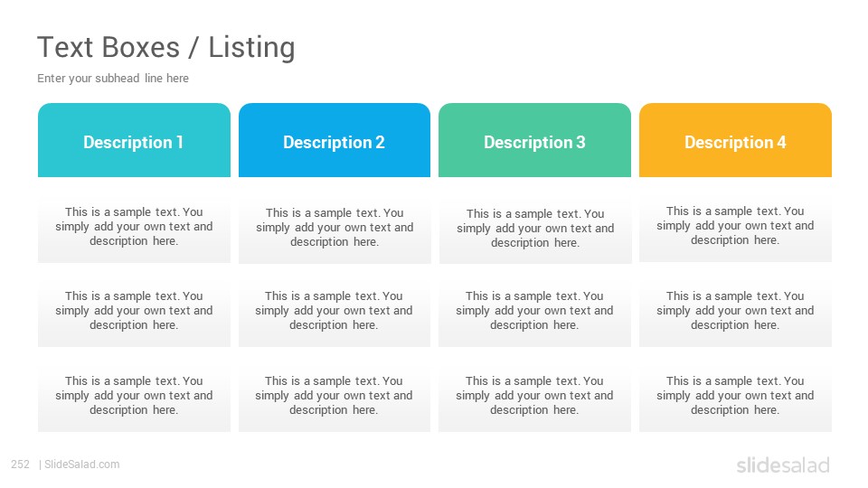Screen dimensions: 868x488
Task: Click bottom sample text box under Description 1
Action: click(x=134, y=395)
